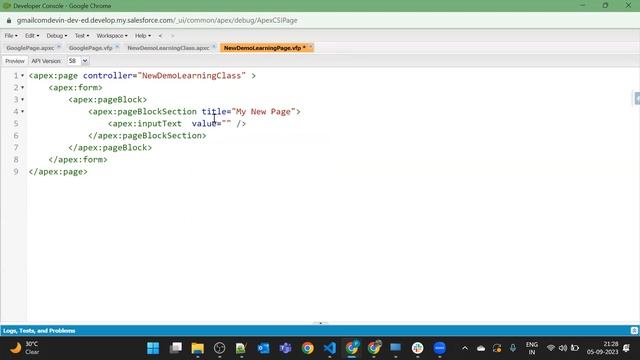
Task: Close the NewDemoLearningPage.vfp tab
Action: [x=310, y=47]
